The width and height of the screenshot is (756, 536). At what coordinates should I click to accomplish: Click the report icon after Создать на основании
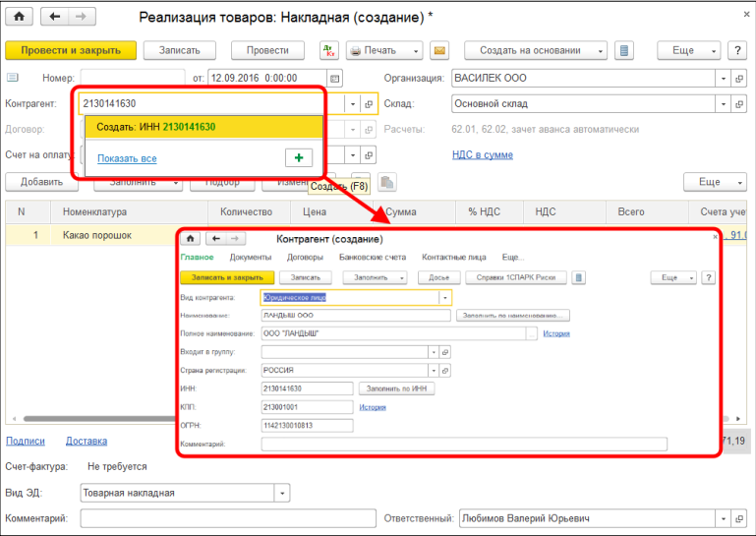(x=624, y=50)
